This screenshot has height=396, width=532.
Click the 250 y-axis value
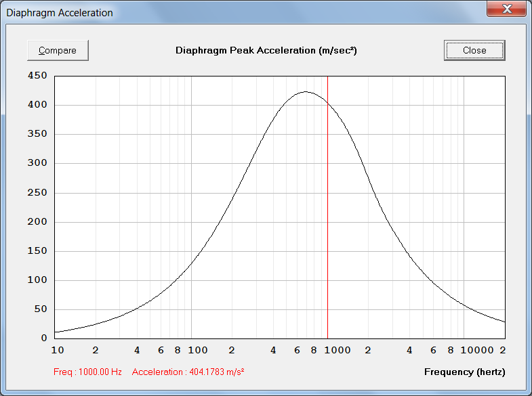tap(37, 192)
